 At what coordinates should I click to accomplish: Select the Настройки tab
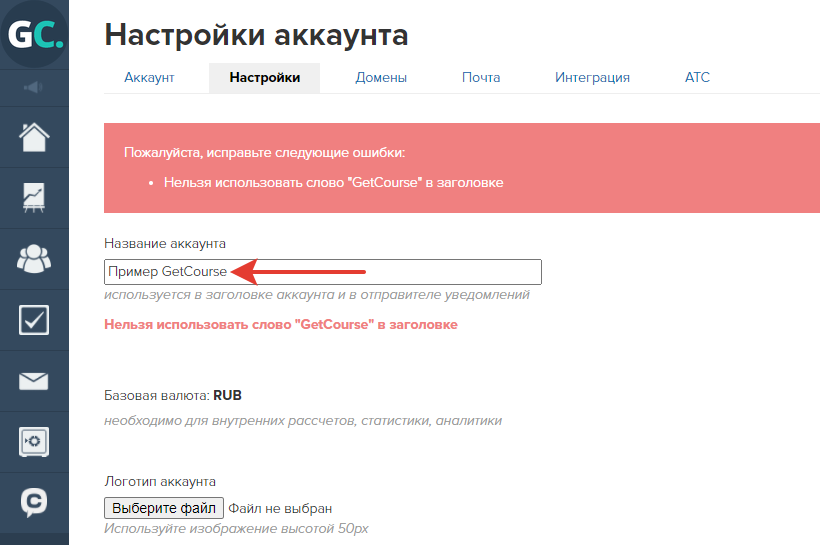[x=265, y=77]
